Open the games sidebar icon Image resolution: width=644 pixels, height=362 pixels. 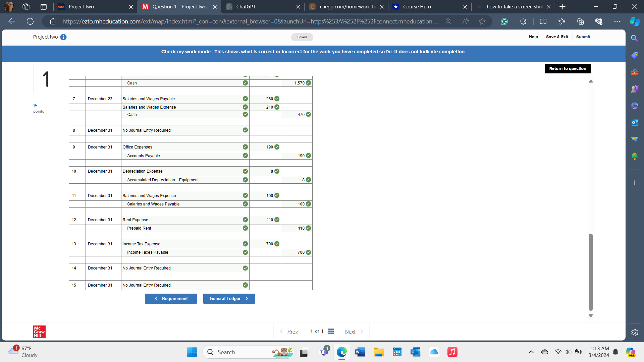pos(635,88)
